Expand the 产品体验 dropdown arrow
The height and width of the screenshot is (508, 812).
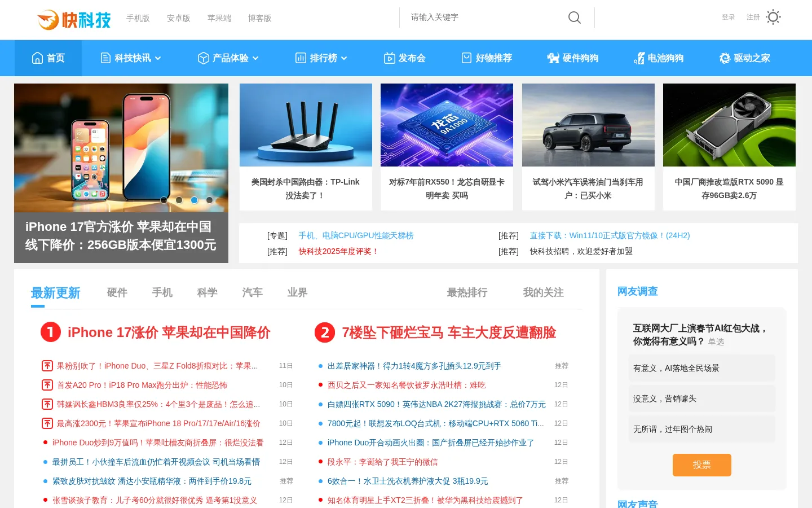(x=255, y=58)
